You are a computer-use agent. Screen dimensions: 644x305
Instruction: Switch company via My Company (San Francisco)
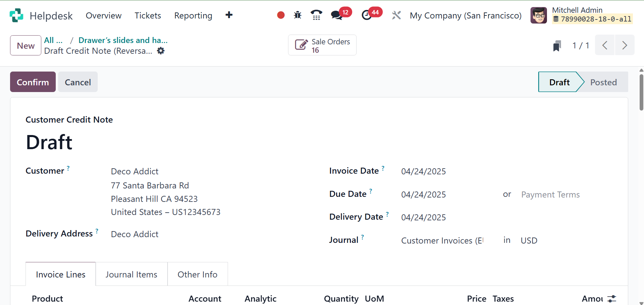click(x=465, y=15)
